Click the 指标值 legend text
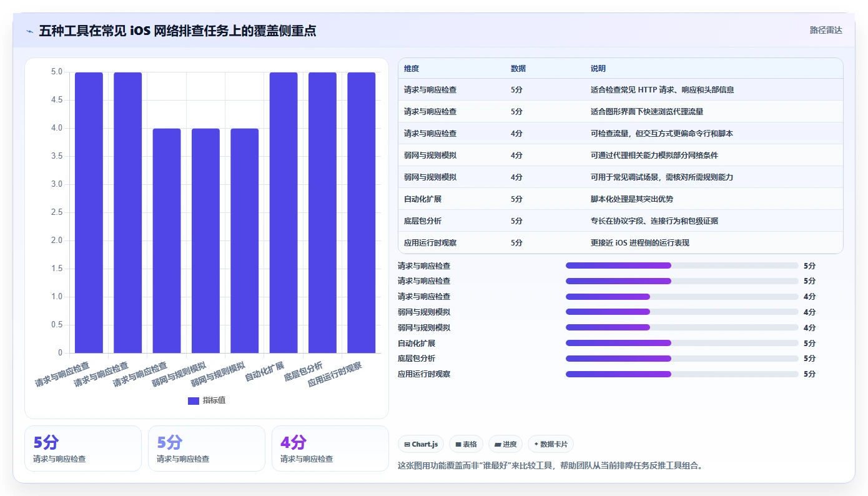The width and height of the screenshot is (868, 496). tap(214, 400)
